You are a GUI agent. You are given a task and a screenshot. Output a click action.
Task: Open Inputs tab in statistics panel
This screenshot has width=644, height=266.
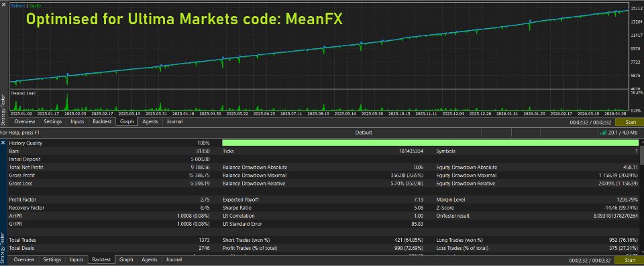76,259
